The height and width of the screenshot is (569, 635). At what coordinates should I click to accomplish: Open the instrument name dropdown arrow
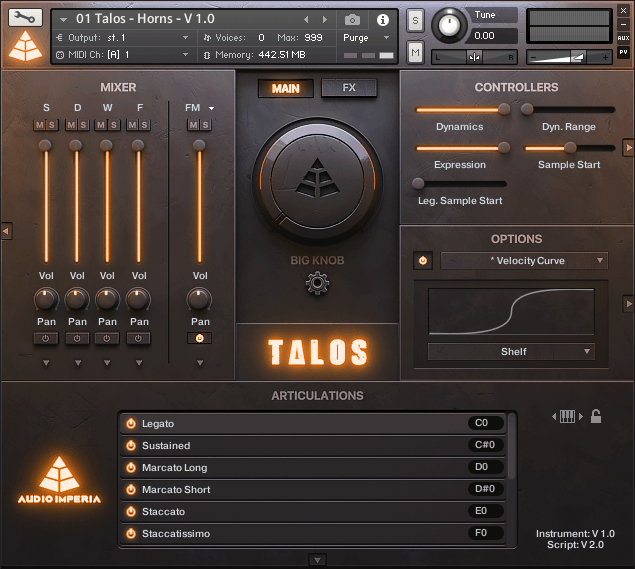coord(63,19)
